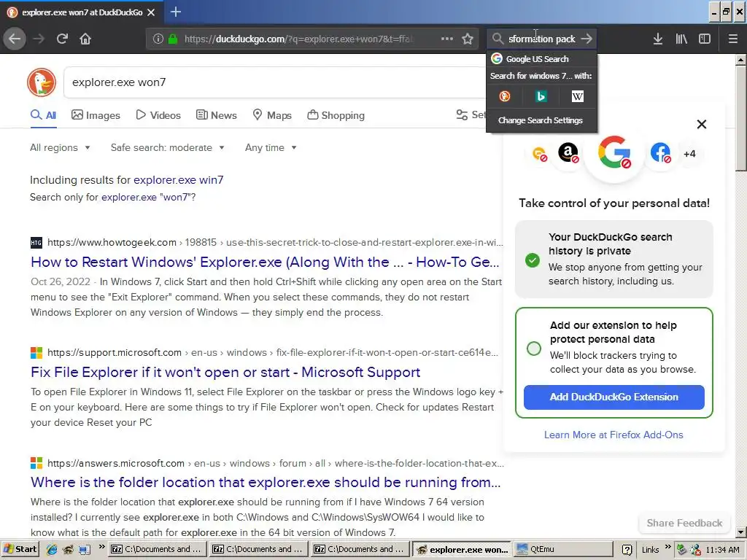Click scrollbar down arrow
The width and height of the screenshot is (747, 560).
pos(740,532)
